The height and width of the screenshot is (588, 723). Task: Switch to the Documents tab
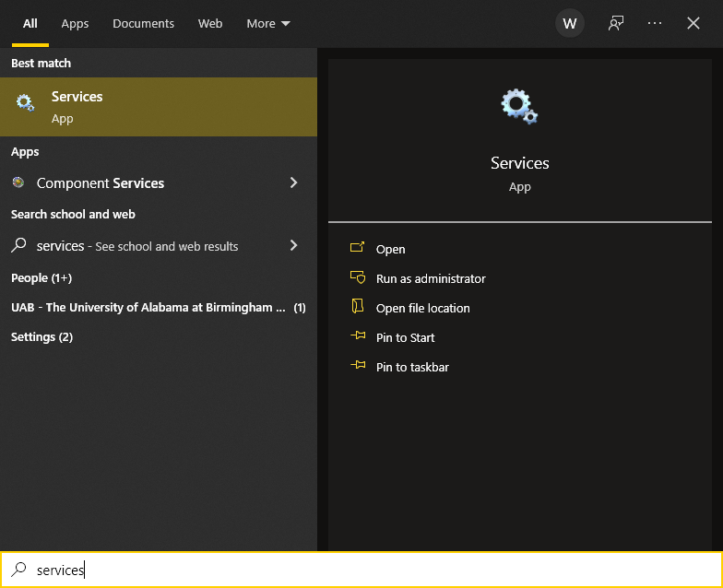coord(143,24)
